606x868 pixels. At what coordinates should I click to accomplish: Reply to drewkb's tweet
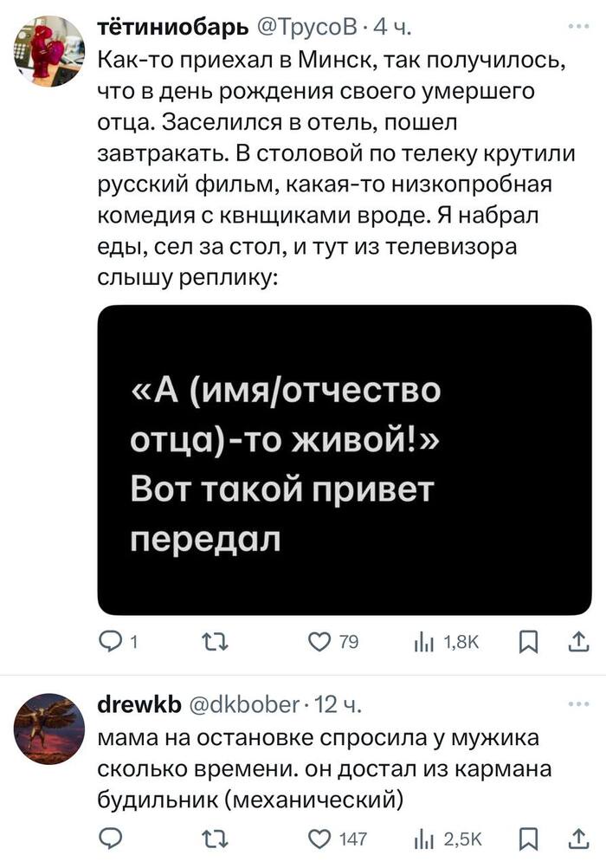click(x=109, y=838)
